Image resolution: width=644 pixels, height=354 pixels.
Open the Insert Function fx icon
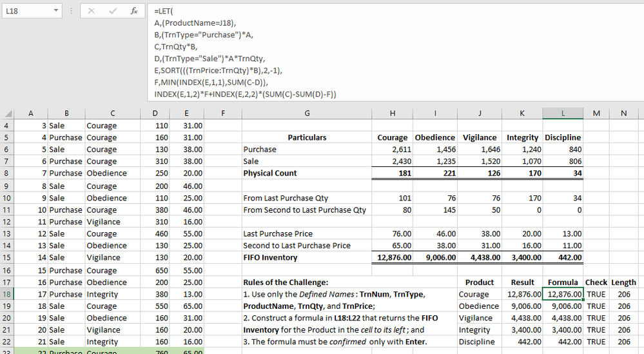click(x=134, y=11)
